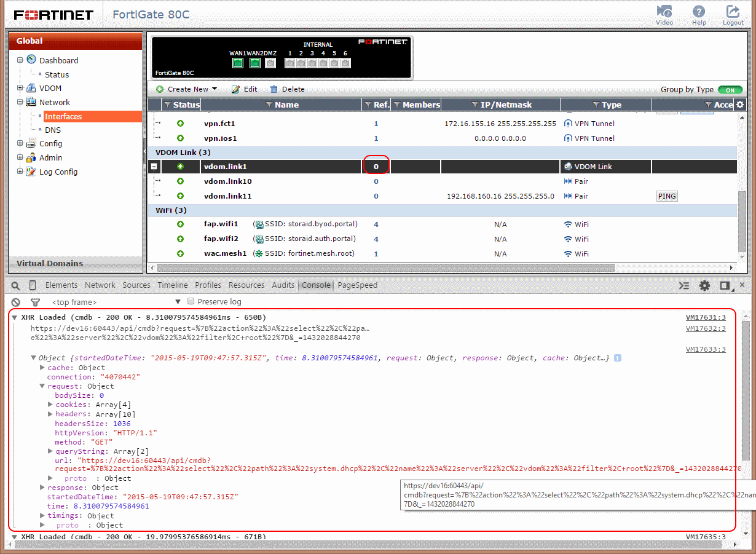Click the Edit button

point(245,89)
